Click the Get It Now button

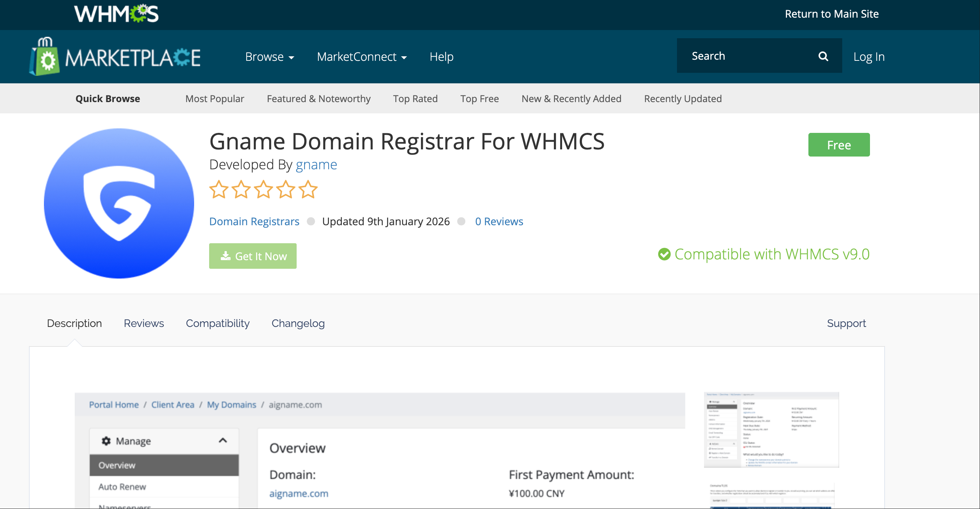click(253, 256)
